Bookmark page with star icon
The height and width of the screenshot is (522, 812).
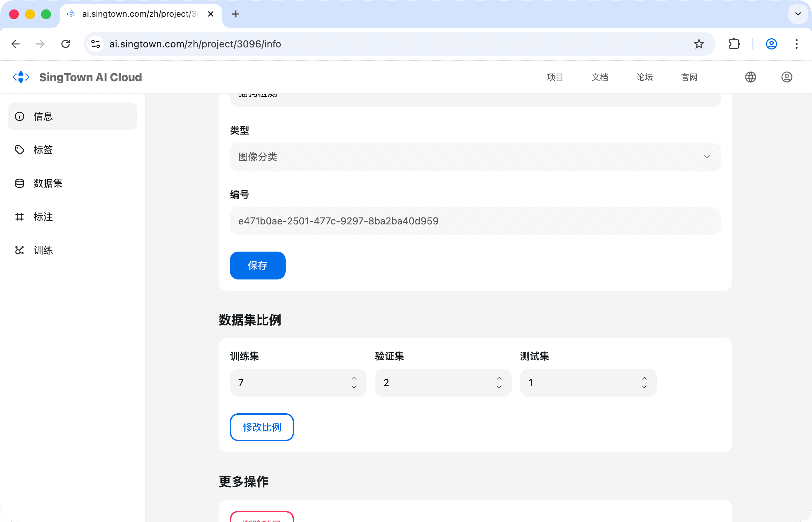tap(699, 44)
